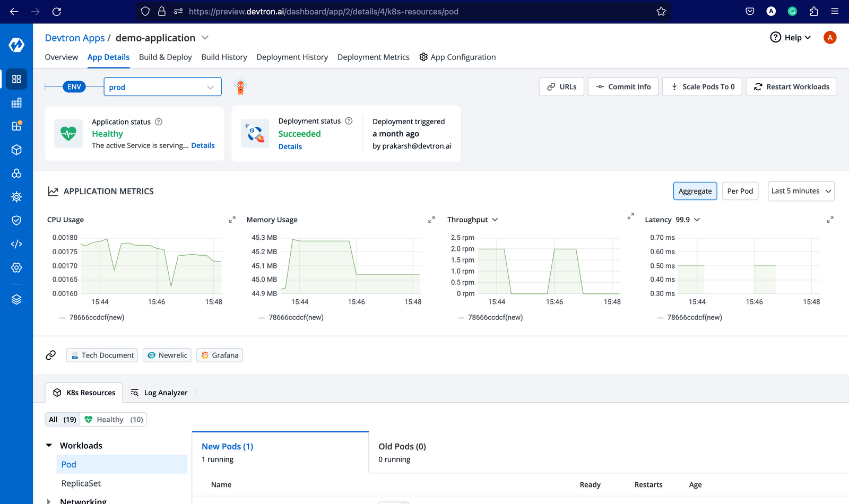Expand the CPU Usage chart fullscreen
Image resolution: width=849 pixels, height=504 pixels.
[x=232, y=220]
